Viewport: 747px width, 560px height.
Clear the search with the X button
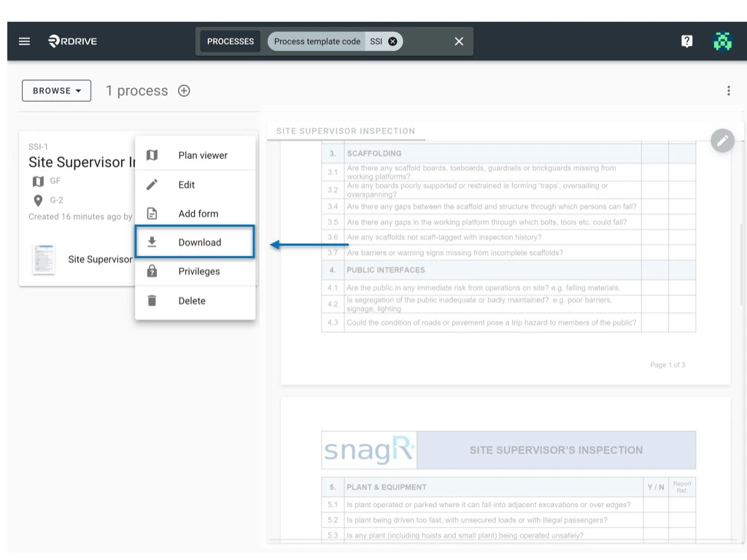tap(459, 41)
